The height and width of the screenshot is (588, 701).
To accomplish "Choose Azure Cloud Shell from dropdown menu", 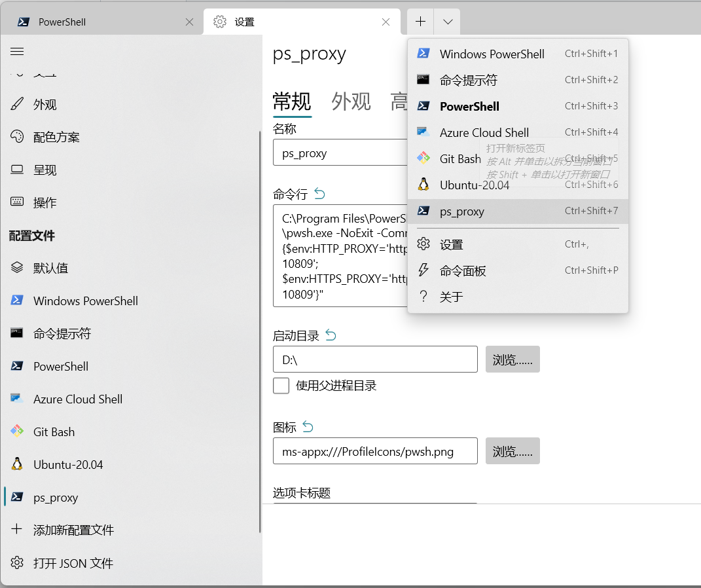I will tap(518, 132).
